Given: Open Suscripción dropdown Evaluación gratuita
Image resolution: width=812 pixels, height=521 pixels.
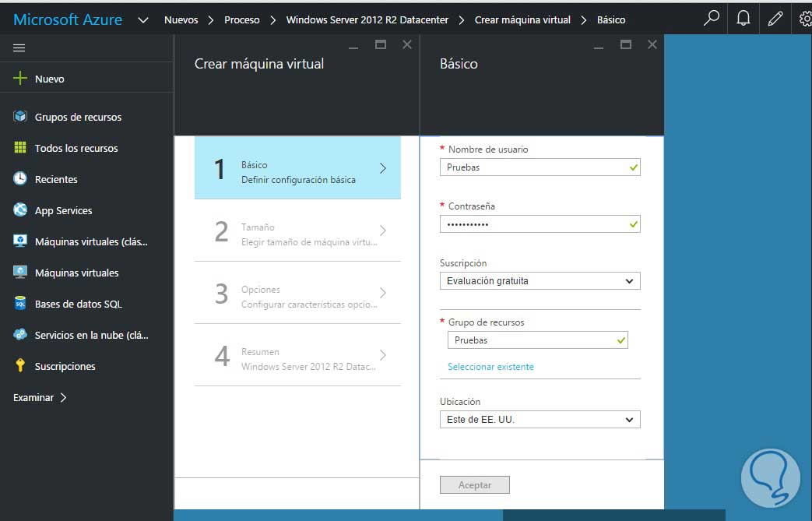Looking at the screenshot, I should (540, 280).
